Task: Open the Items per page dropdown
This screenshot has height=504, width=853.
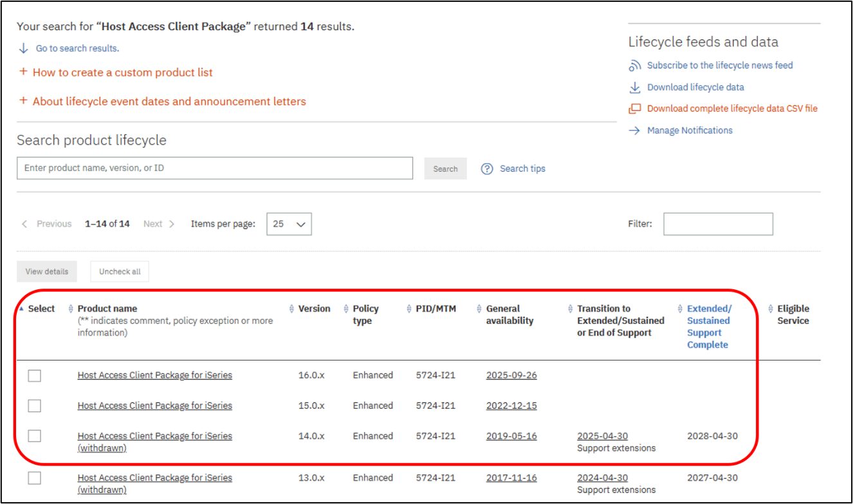Action: point(289,224)
